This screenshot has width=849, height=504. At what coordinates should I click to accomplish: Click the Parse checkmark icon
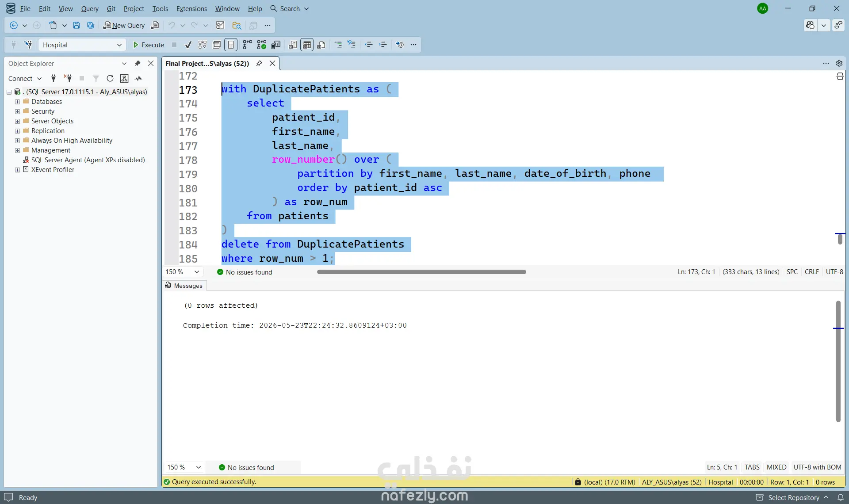coord(188,45)
